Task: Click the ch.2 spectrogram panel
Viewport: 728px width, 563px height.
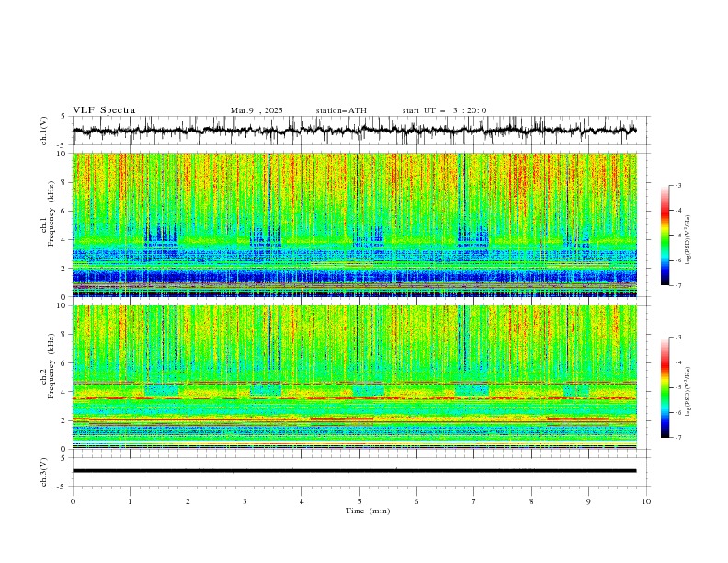Action: (354, 377)
